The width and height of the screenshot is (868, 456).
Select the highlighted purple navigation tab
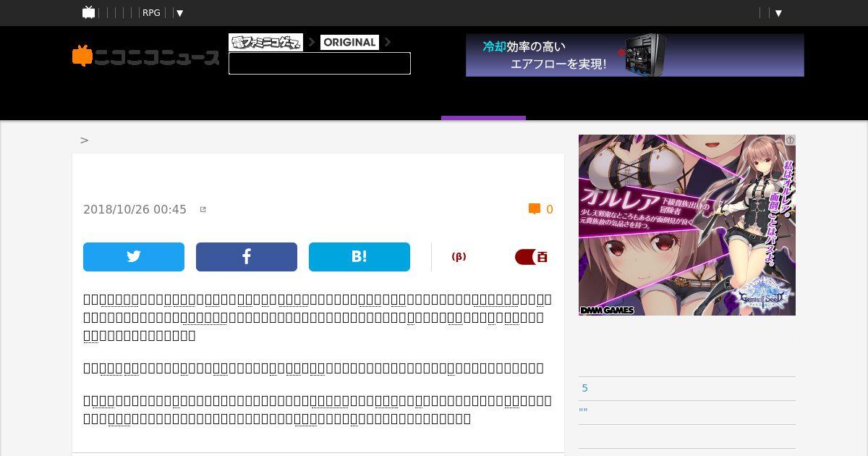tap(483, 118)
